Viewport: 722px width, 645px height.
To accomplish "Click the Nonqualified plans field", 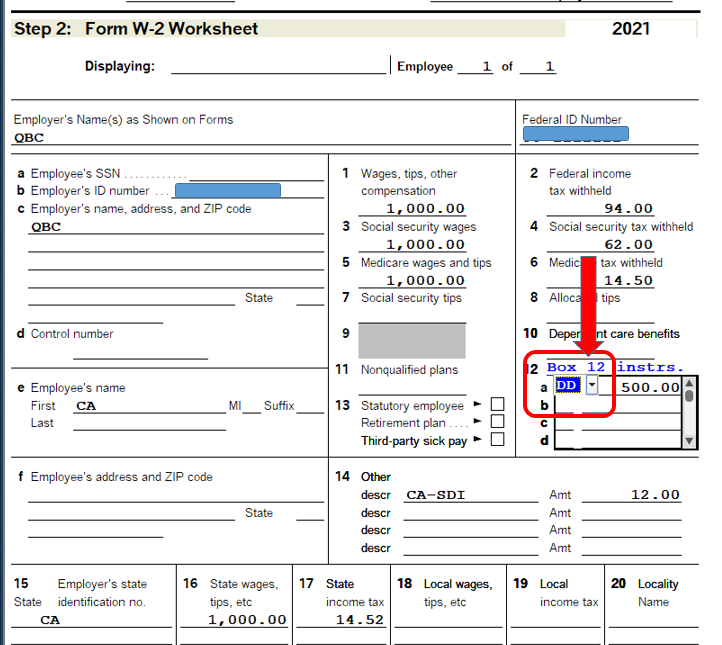I will pos(413,388).
